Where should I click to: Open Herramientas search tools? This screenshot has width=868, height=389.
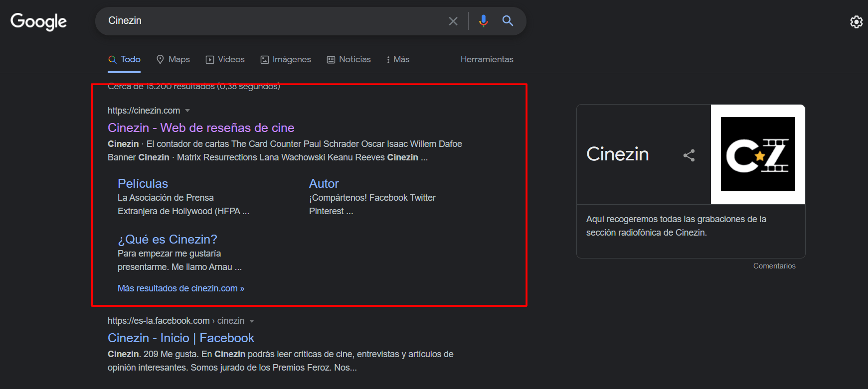coord(487,59)
